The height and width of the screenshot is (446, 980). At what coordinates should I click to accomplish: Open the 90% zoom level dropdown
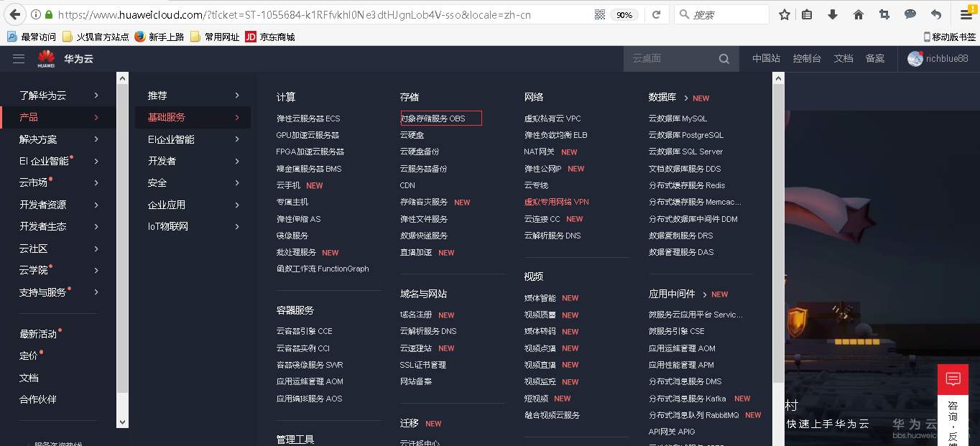pyautogui.click(x=626, y=14)
